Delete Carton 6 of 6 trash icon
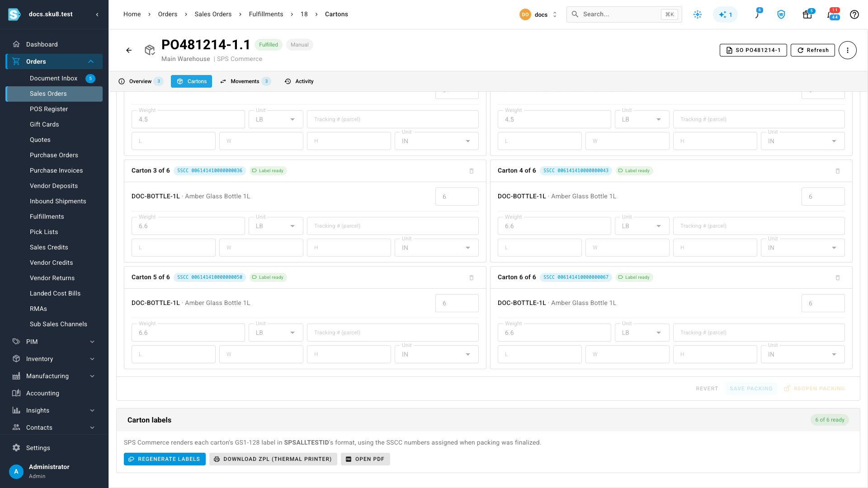Viewport: 868px width, 488px height. pos(838,277)
